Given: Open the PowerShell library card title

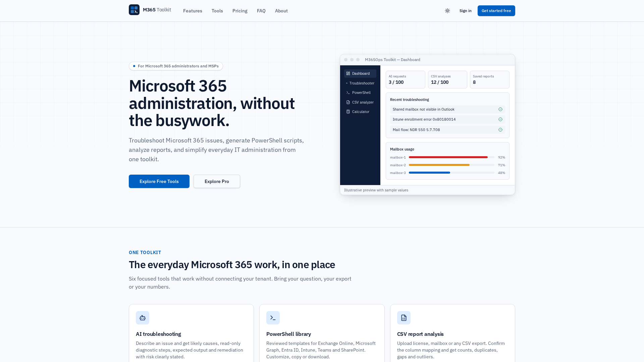Looking at the screenshot, I should click(x=288, y=334).
